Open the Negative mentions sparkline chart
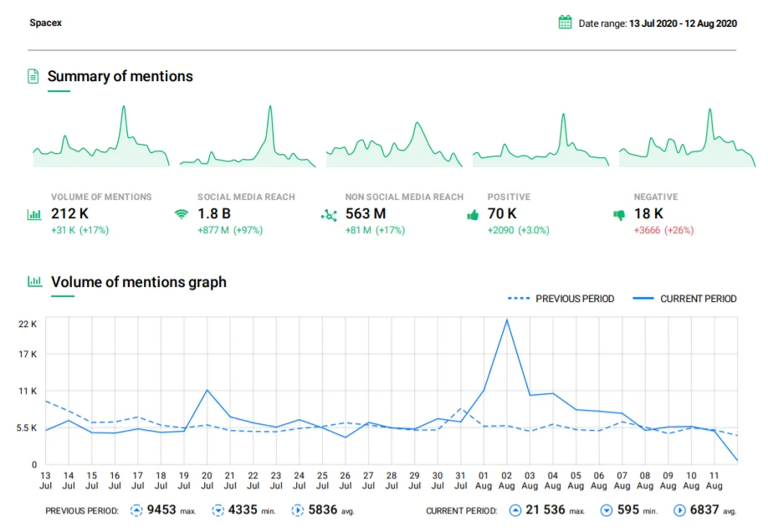The height and width of the screenshot is (532, 768). tap(687, 138)
